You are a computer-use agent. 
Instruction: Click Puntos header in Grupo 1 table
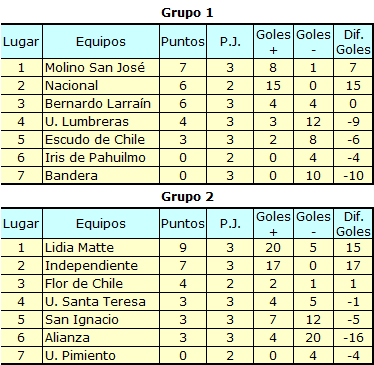183,42
